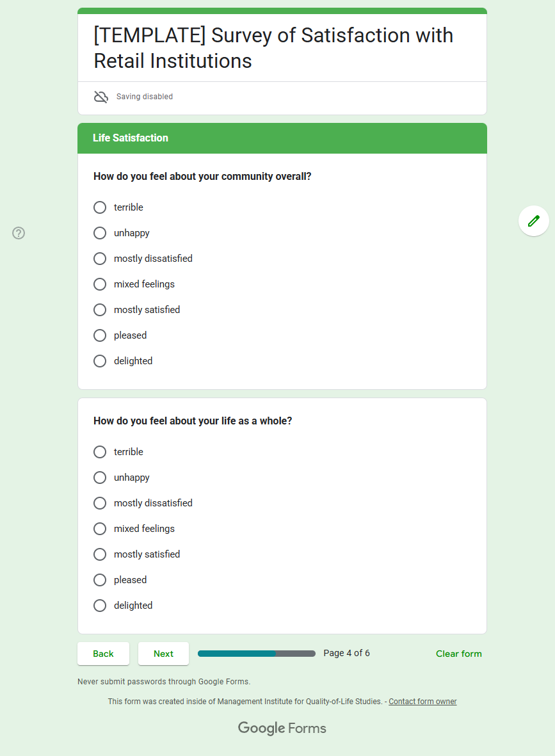Click the saving disabled cloud icon
Viewport: 555px width, 756px height.
coord(101,97)
